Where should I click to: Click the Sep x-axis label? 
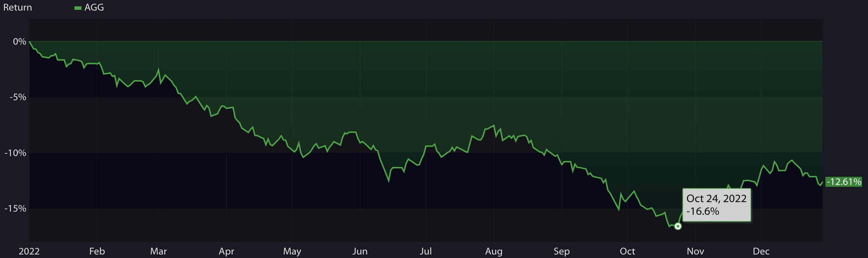(562, 251)
